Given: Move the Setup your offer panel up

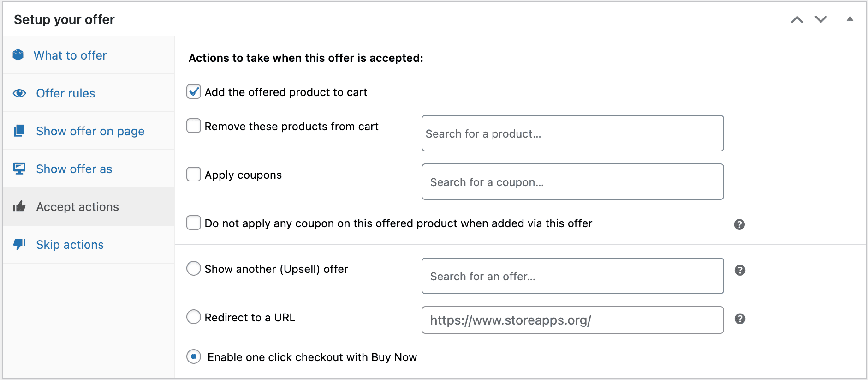Looking at the screenshot, I should click(797, 19).
